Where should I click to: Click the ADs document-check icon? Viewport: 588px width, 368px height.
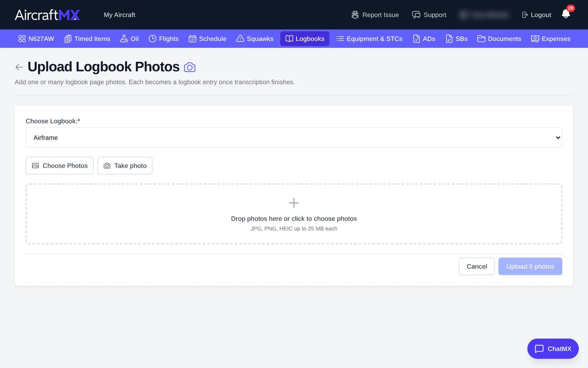(x=416, y=39)
